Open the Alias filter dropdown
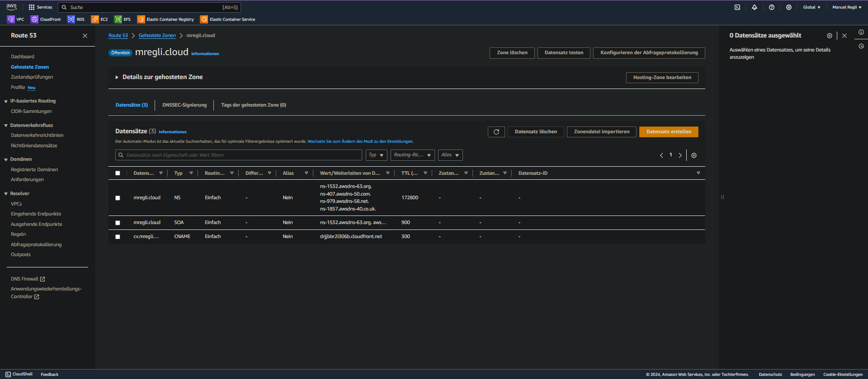This screenshot has width=868, height=379. [x=450, y=155]
